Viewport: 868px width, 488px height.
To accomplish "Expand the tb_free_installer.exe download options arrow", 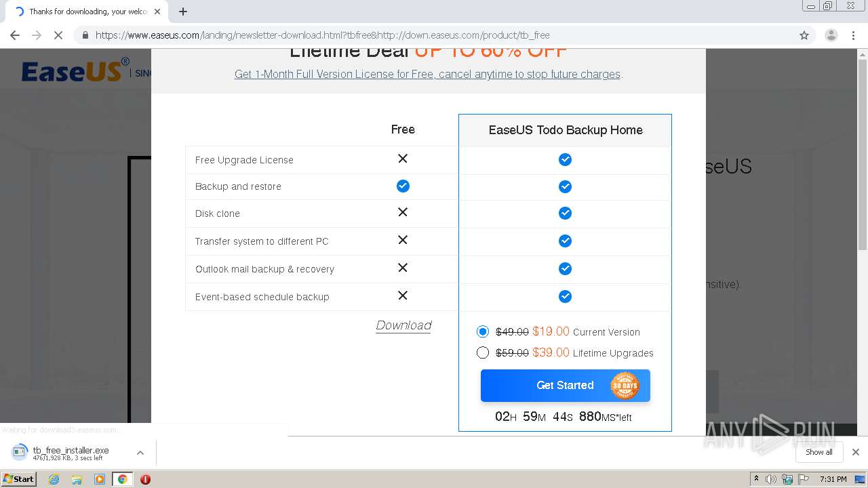I will [x=140, y=453].
